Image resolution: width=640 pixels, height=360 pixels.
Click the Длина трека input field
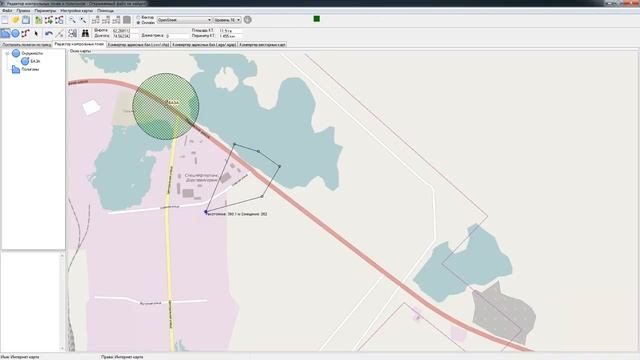pos(177,36)
